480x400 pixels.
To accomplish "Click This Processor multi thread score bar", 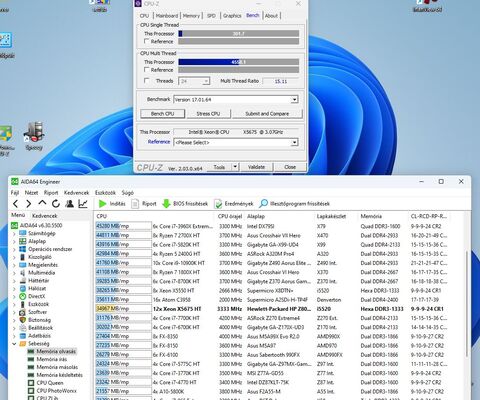I will tap(239, 62).
